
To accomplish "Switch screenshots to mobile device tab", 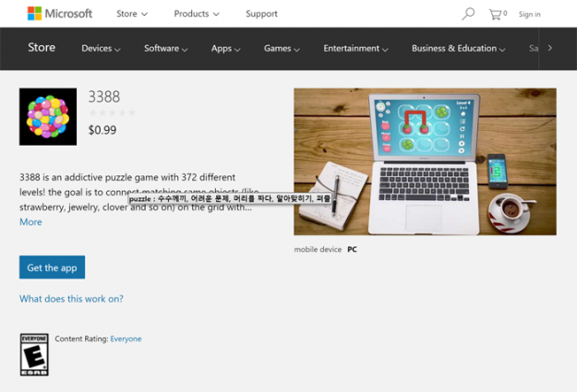I will 318,249.
